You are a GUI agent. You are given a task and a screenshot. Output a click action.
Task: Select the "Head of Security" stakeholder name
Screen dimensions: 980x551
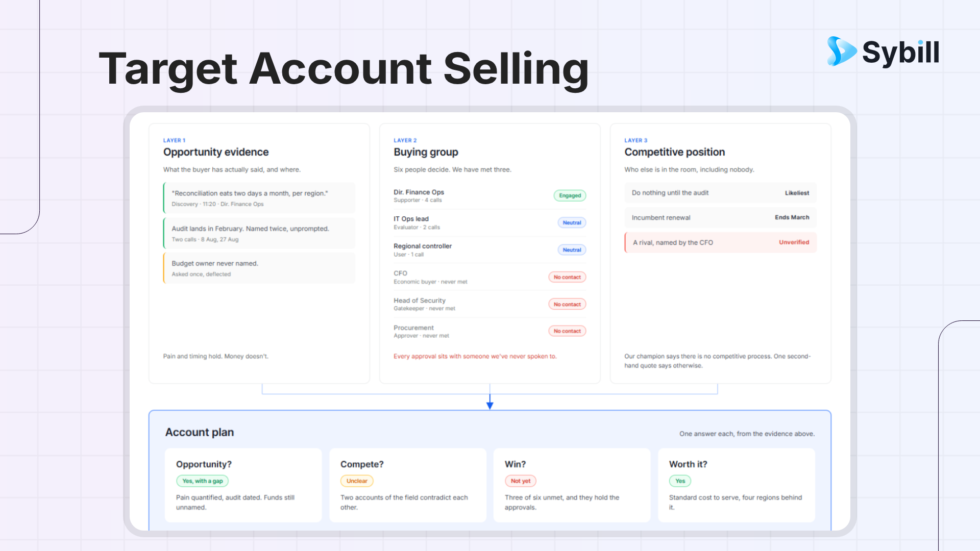tap(420, 300)
